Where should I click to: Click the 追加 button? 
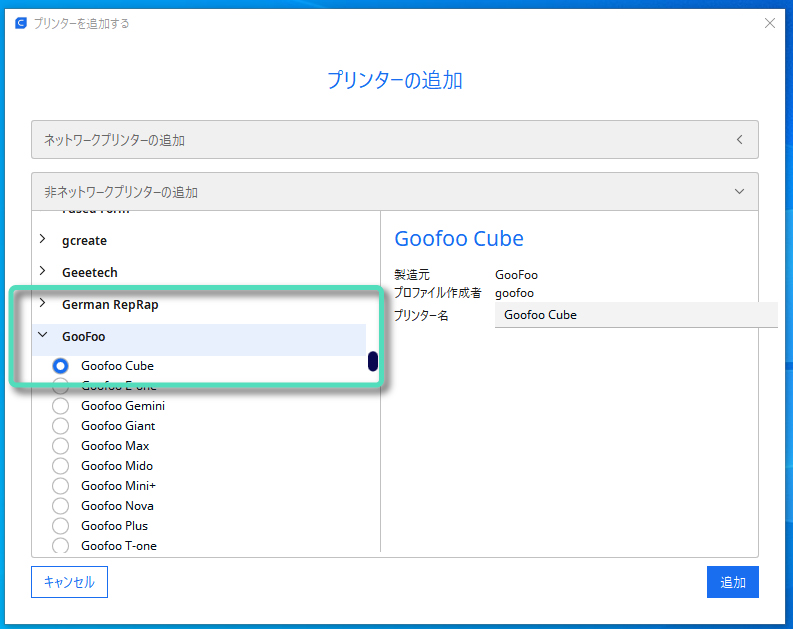pos(733,582)
